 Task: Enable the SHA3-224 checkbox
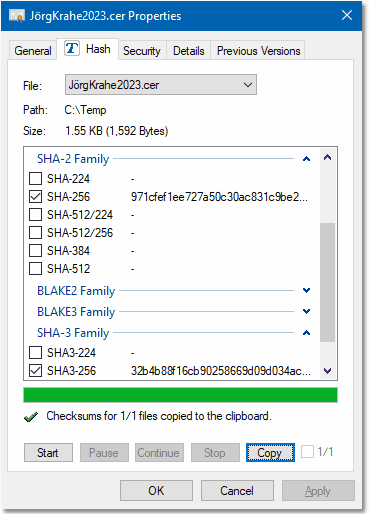click(x=35, y=352)
